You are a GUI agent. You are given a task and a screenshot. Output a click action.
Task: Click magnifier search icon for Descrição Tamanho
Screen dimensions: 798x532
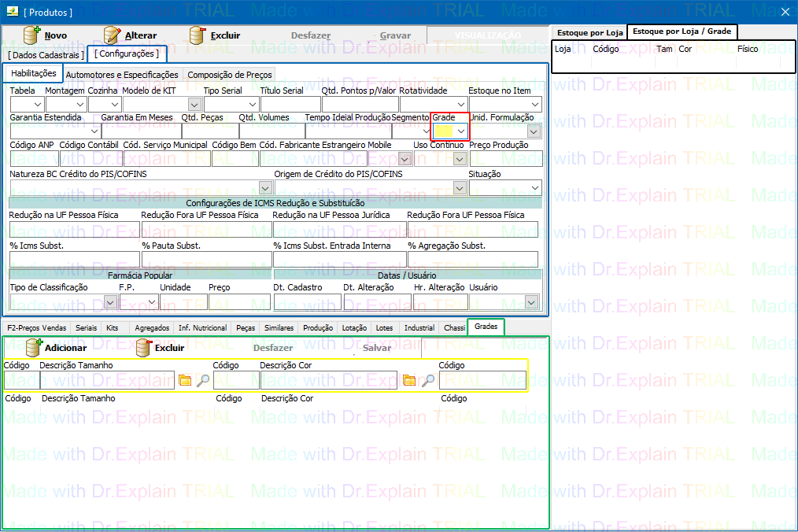click(x=203, y=380)
